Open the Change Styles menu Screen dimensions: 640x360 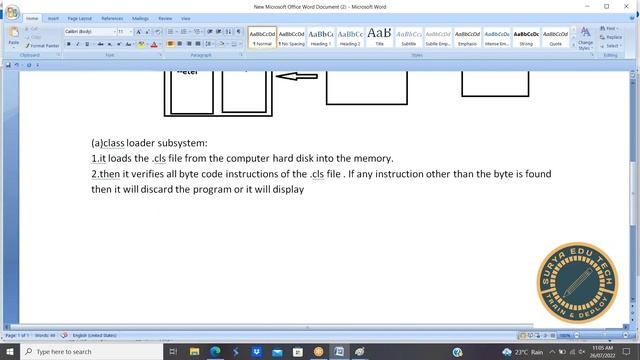585,38
